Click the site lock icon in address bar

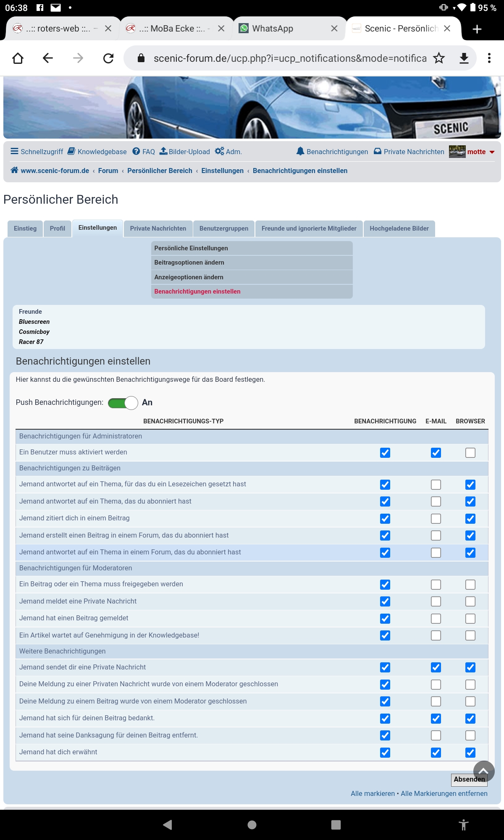point(141,58)
